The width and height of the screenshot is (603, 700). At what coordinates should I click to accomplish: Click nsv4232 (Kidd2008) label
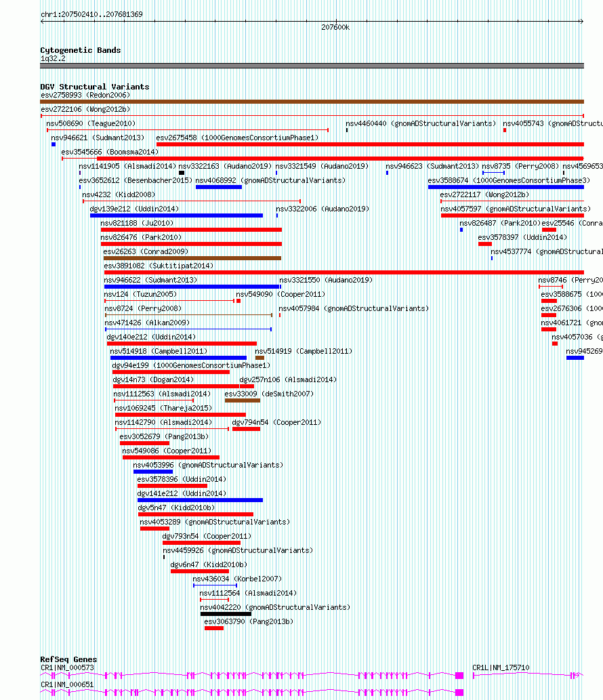click(119, 195)
